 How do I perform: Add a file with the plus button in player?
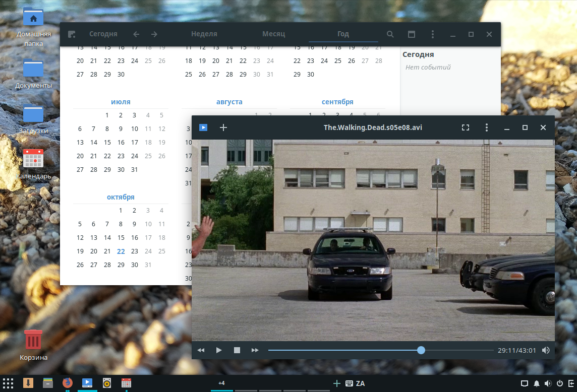click(223, 127)
